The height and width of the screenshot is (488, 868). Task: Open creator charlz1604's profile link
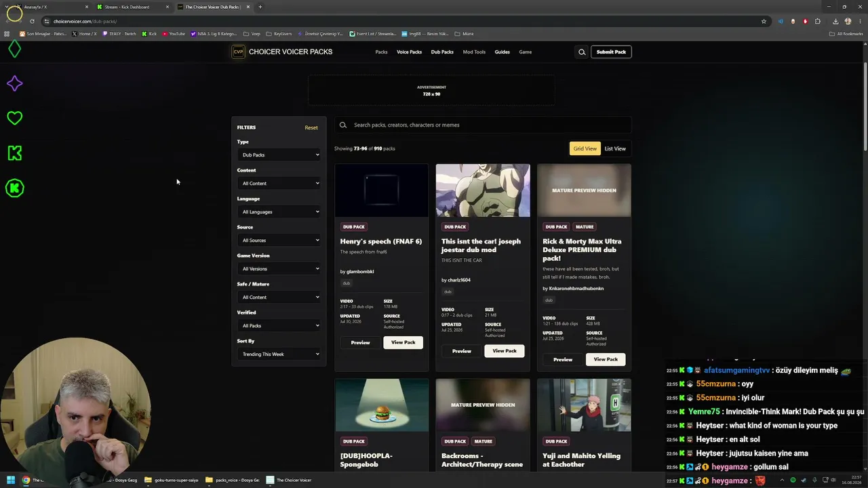coord(459,280)
